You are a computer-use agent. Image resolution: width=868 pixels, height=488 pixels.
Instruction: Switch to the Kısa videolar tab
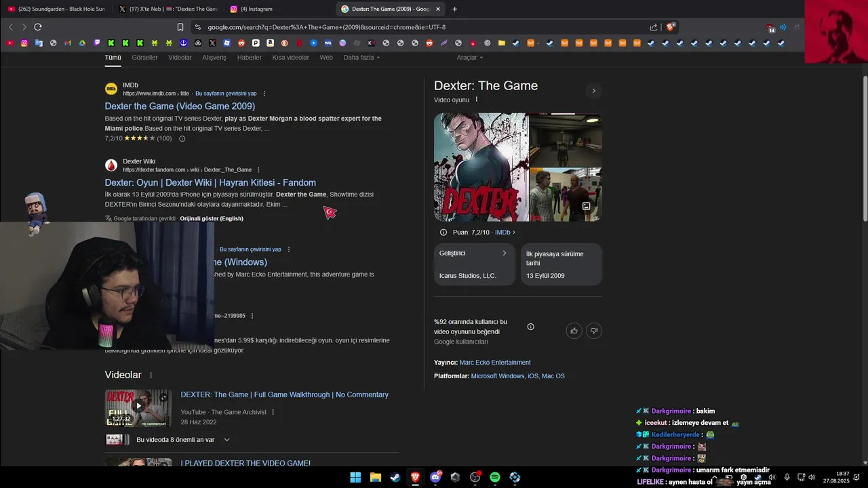point(290,58)
